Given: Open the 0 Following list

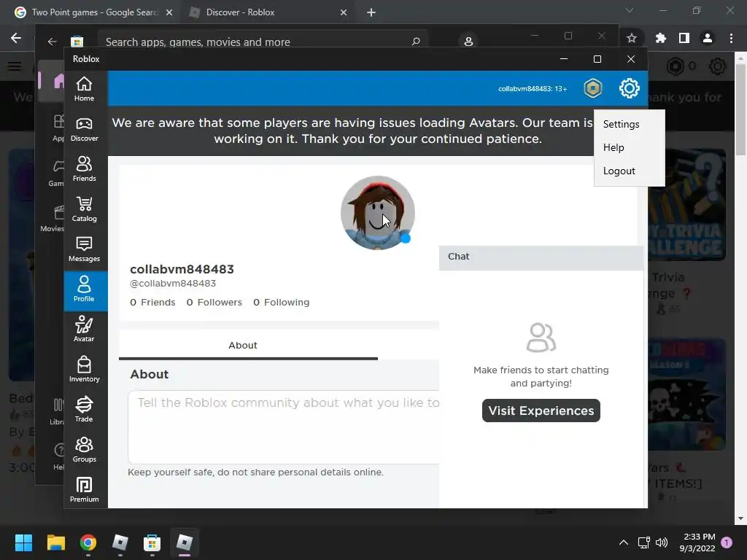Looking at the screenshot, I should pos(281,303).
